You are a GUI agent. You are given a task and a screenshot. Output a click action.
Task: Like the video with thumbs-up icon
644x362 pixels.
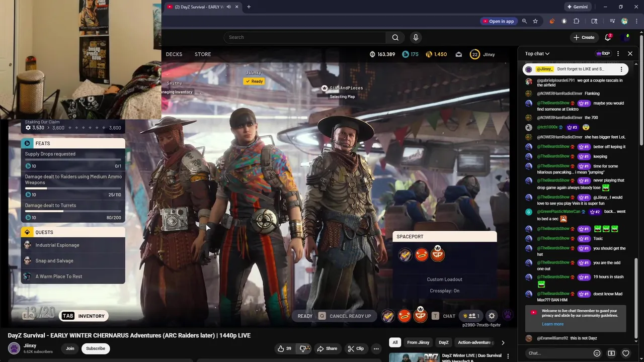click(284, 348)
